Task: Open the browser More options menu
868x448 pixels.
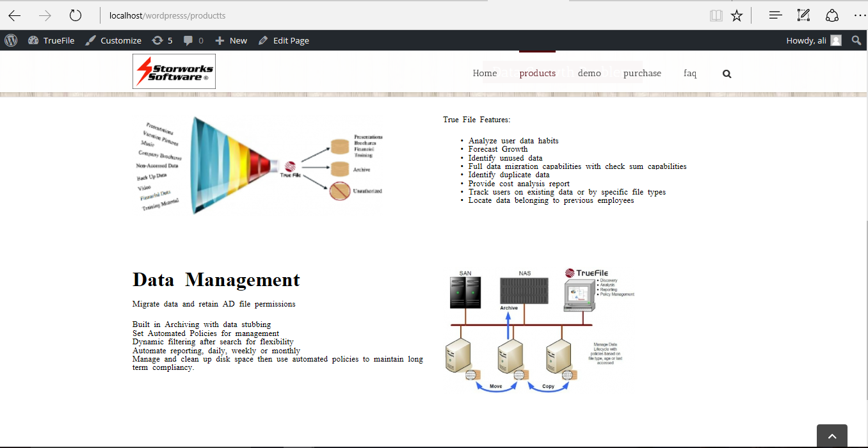Action: [860, 15]
